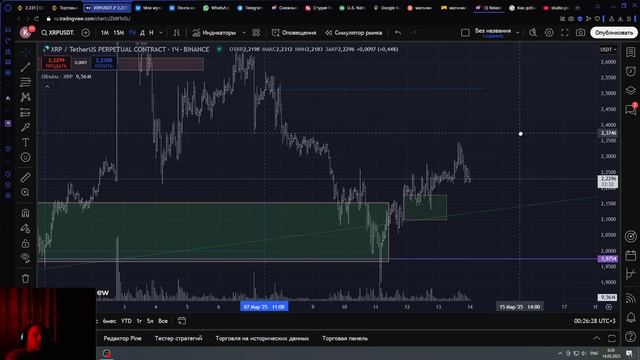Viewport: 640px width, 360px height.
Task: Open the help center question icon
Action: (x=631, y=337)
